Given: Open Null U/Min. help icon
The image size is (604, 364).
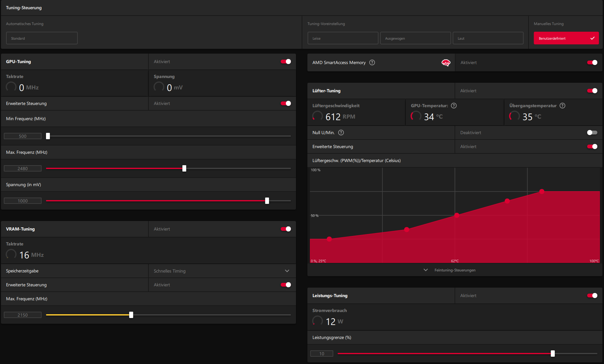Looking at the screenshot, I should tap(341, 133).
